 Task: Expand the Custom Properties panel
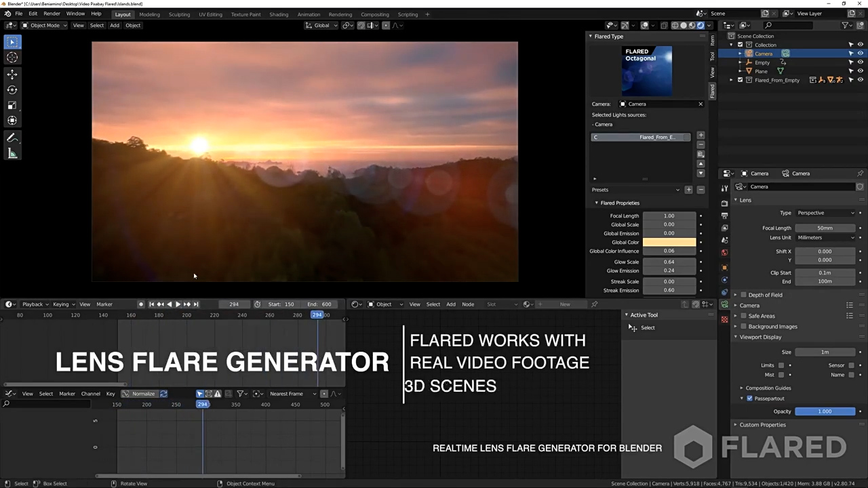tap(762, 425)
